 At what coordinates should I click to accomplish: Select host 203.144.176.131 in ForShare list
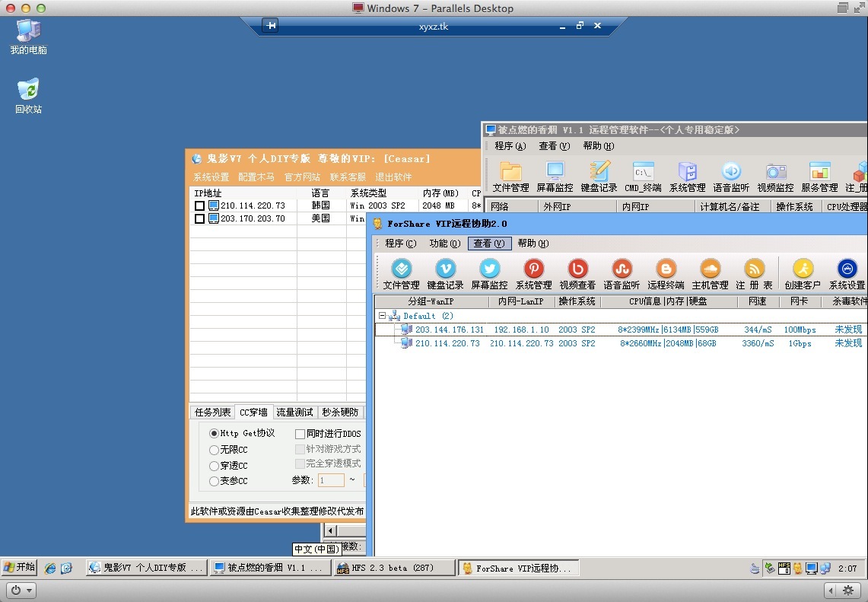click(x=450, y=330)
